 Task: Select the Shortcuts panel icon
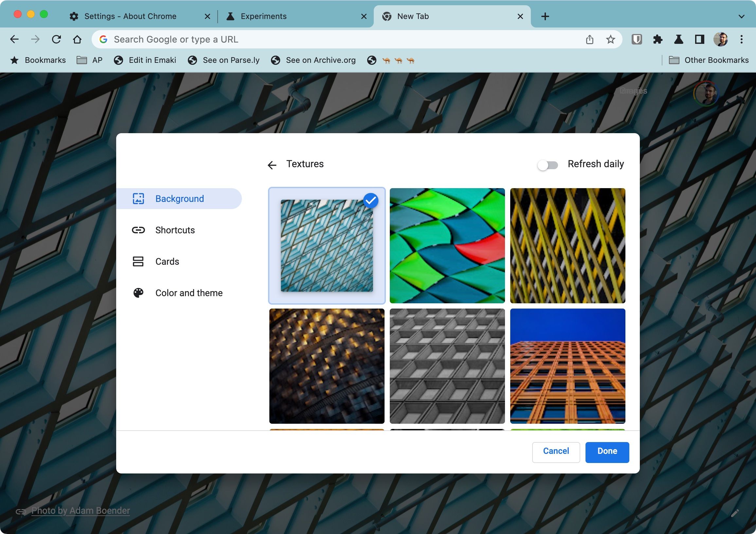[x=139, y=229]
